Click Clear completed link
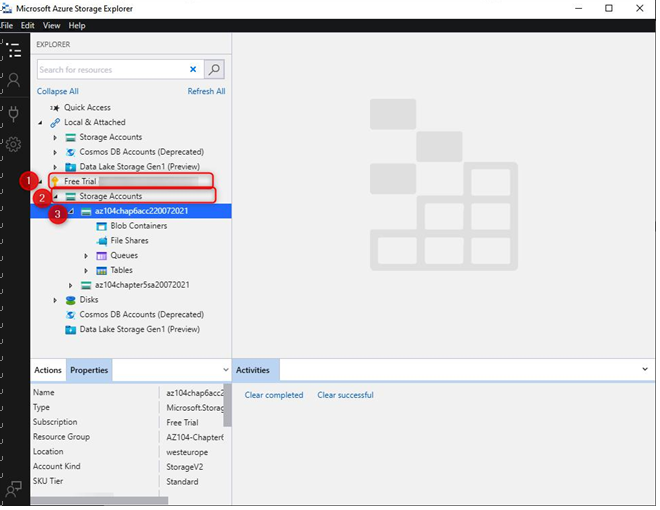The height and width of the screenshot is (510, 660). coord(274,395)
